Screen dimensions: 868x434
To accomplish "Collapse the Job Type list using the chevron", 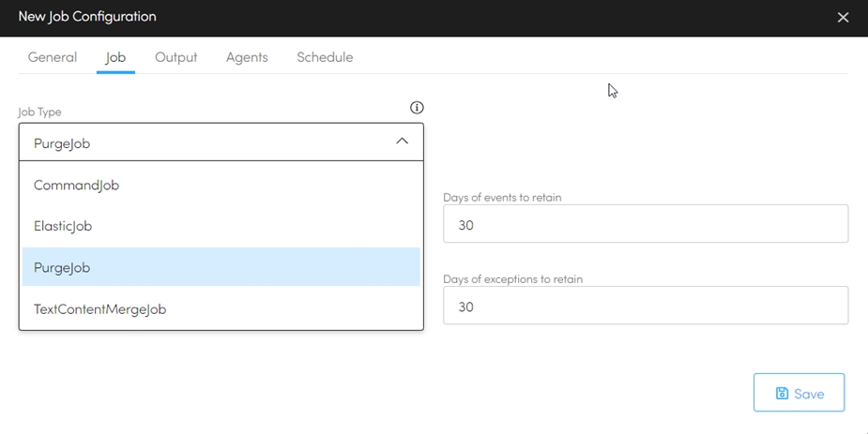I will (x=402, y=142).
